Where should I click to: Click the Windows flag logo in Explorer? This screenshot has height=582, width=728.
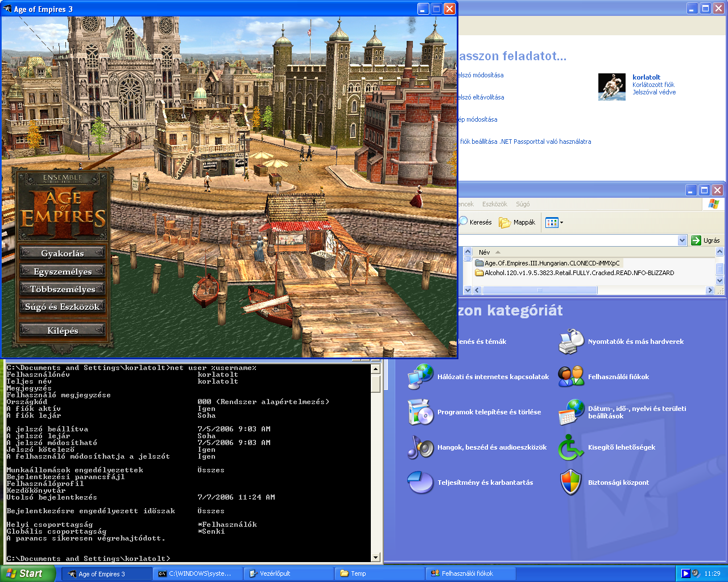pos(714,204)
